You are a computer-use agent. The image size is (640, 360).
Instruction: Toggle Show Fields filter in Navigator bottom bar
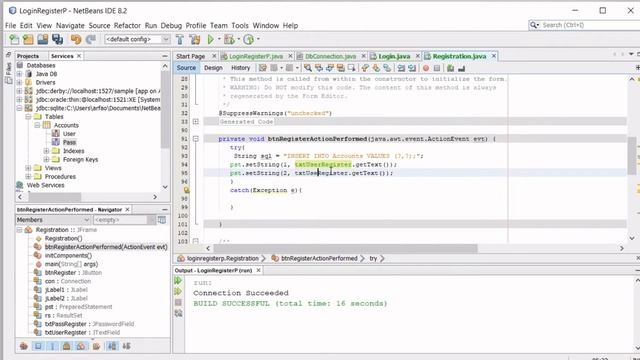(38, 346)
